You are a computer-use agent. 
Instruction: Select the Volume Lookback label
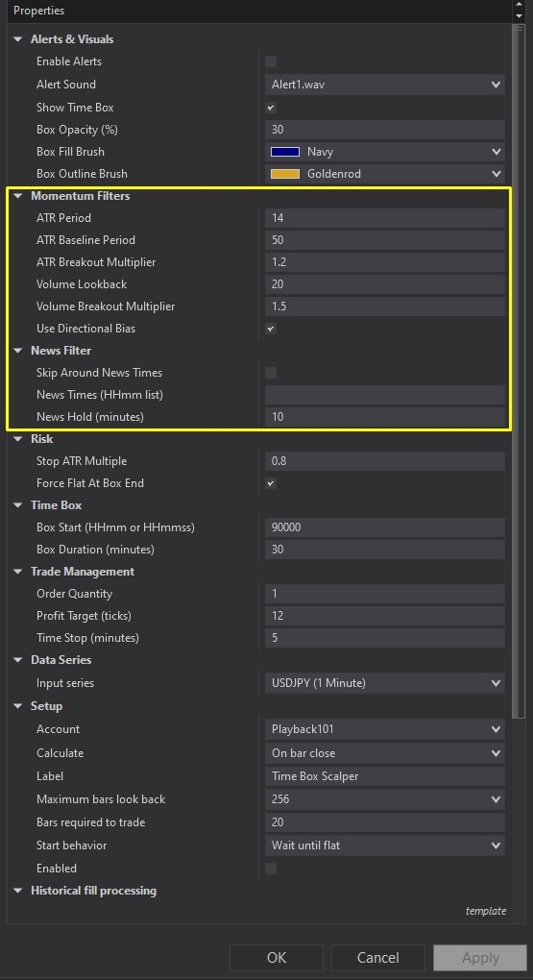point(82,284)
